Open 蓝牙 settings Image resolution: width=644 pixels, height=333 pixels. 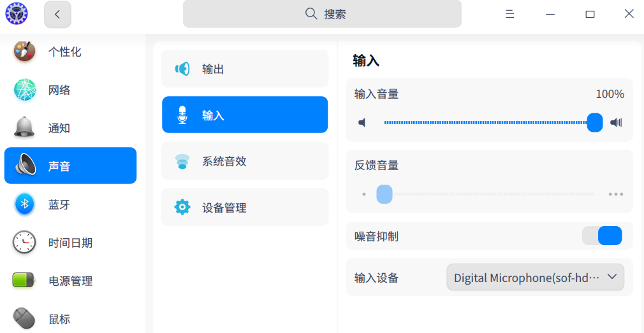(x=70, y=204)
